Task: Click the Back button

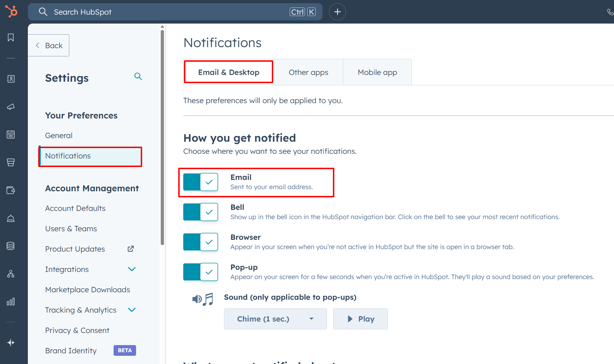Action: [x=49, y=45]
